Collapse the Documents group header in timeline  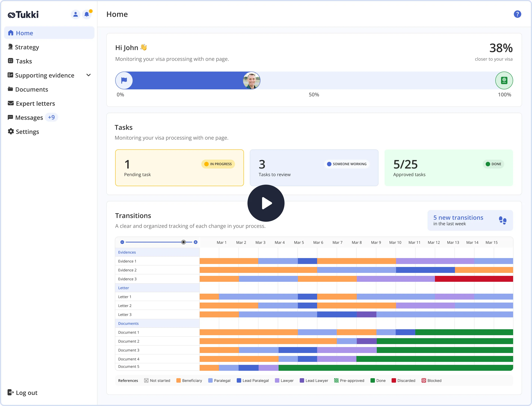coord(129,323)
